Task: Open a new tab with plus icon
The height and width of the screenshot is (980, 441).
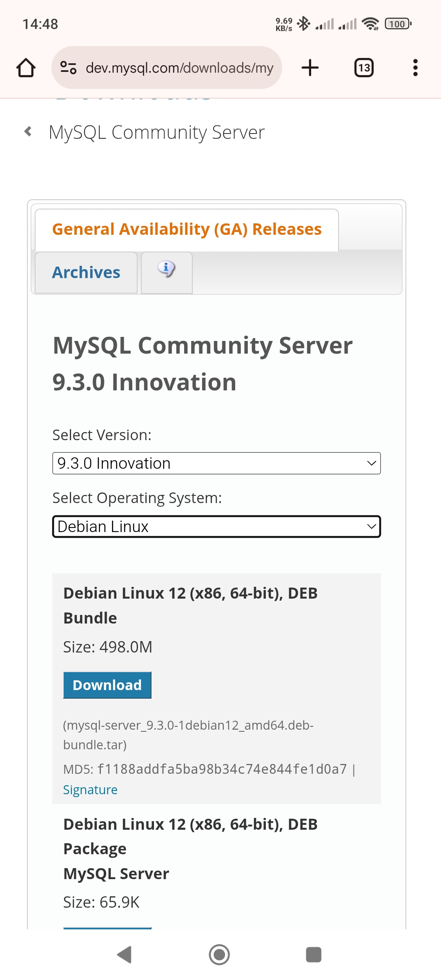Action: (x=310, y=68)
